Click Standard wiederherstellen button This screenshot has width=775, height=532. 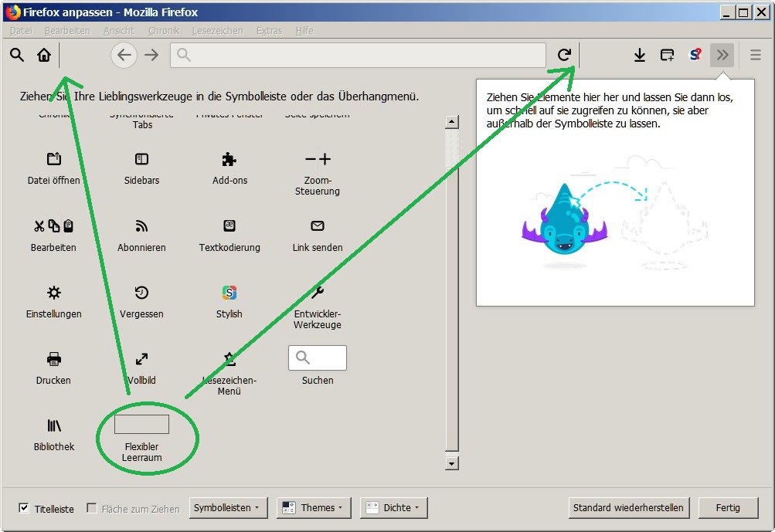pyautogui.click(x=628, y=508)
